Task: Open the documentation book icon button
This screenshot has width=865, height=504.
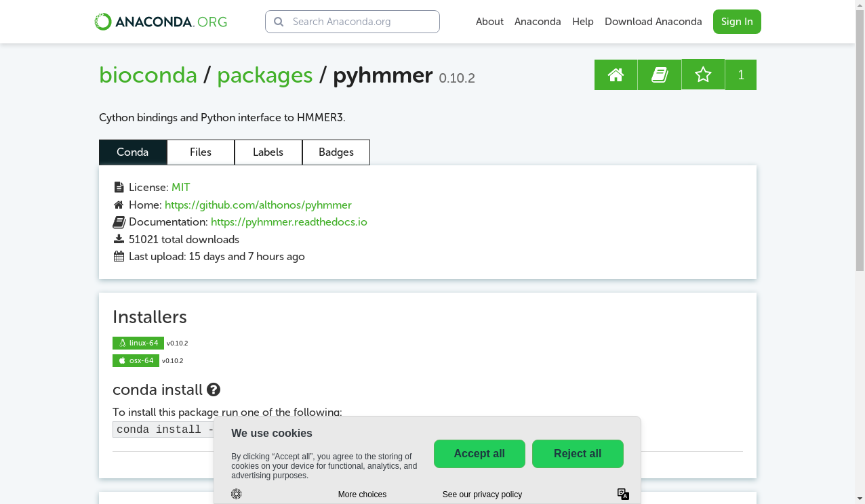Action: coord(660,75)
